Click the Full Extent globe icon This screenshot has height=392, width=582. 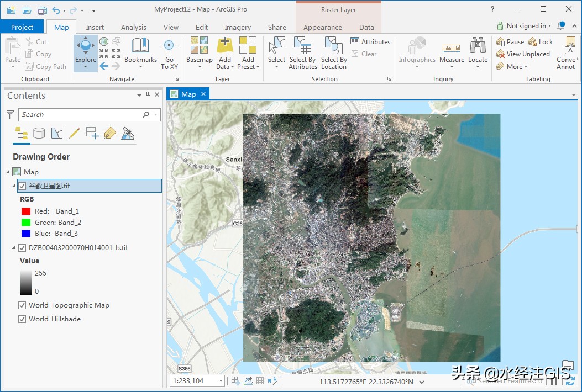pos(104,41)
